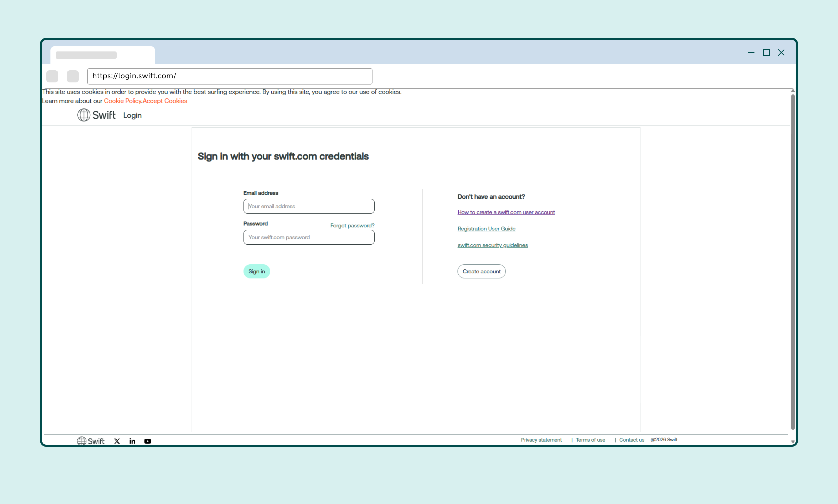Click the Swift globe logo in header
The height and width of the screenshot is (504, 838).
[96, 115]
